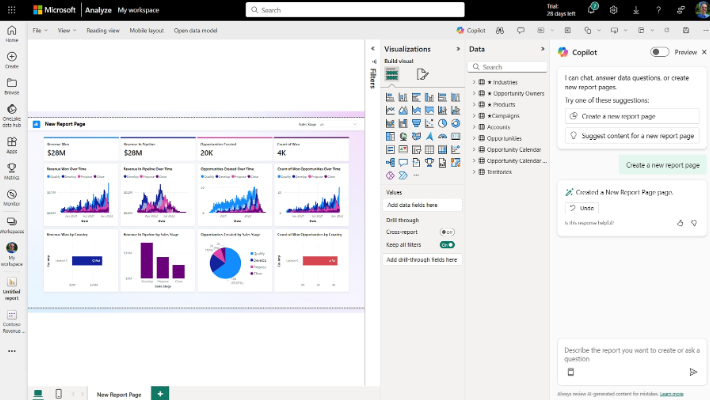This screenshot has width=710, height=400.
Task: Click the Undo button in Copilot
Action: pos(582,208)
